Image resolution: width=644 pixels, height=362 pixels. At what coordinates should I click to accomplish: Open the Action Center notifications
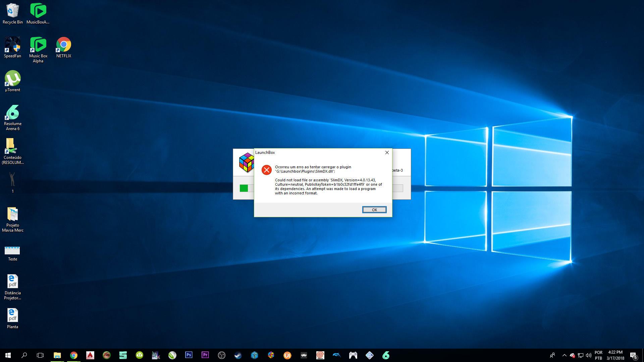pos(633,355)
